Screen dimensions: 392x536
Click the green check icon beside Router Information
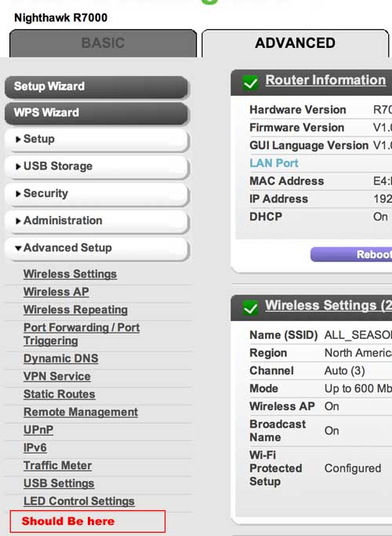(250, 82)
